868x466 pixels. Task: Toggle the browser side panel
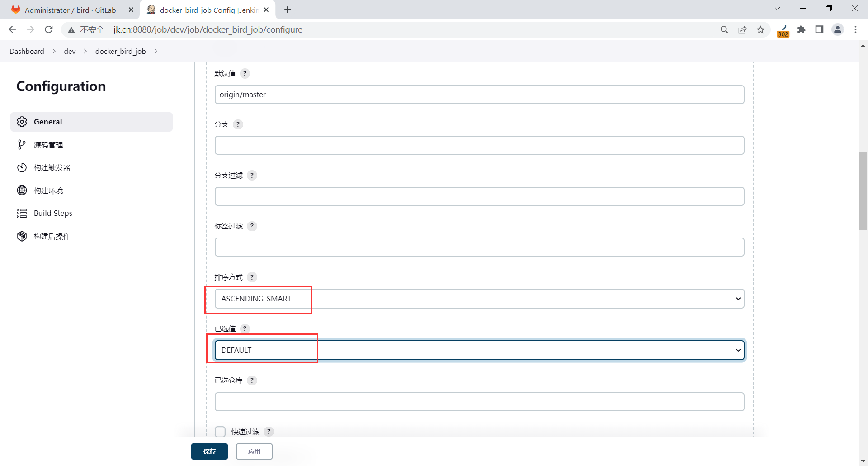pyautogui.click(x=819, y=29)
